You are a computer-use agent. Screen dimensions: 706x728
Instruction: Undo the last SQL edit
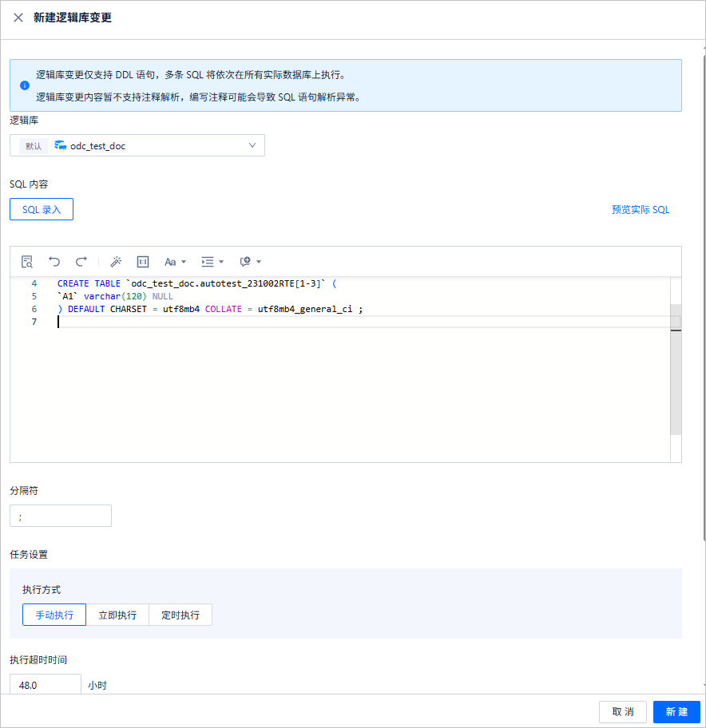(x=54, y=261)
